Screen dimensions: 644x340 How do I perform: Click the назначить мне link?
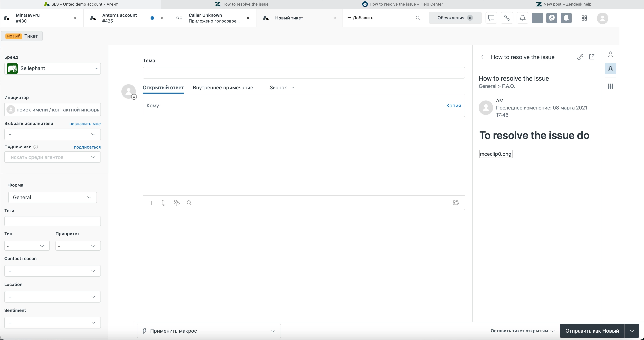click(85, 124)
